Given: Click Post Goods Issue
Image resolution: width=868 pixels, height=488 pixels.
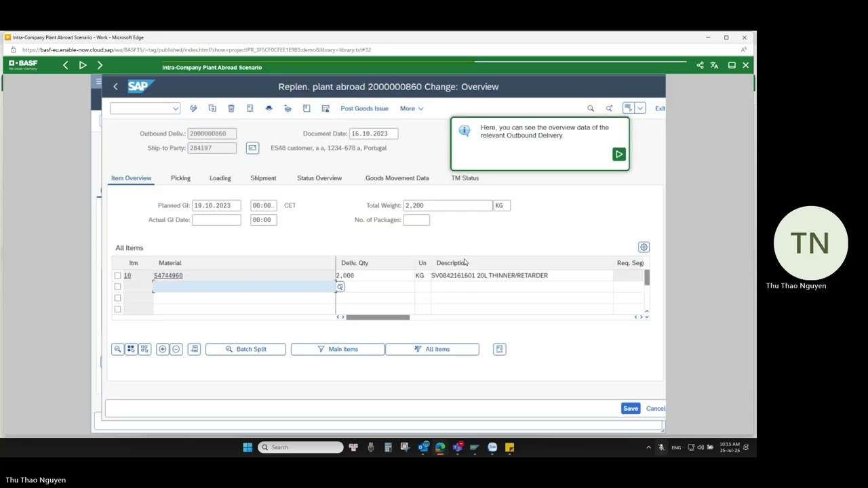Looking at the screenshot, I should (364, 108).
